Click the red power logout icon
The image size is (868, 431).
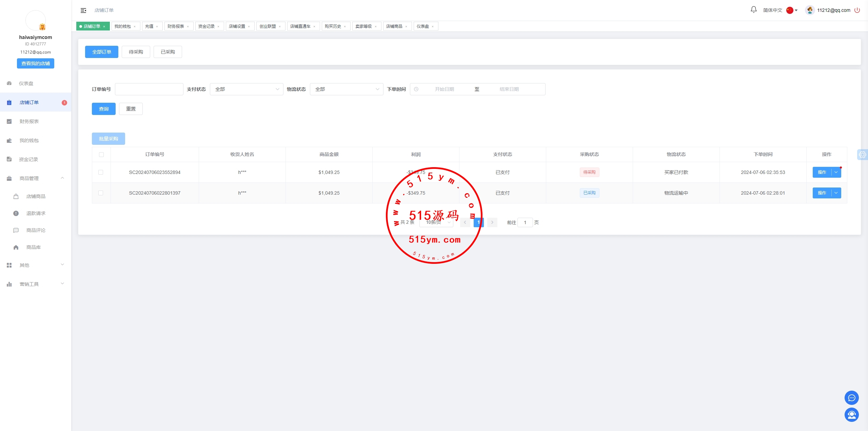coord(857,10)
